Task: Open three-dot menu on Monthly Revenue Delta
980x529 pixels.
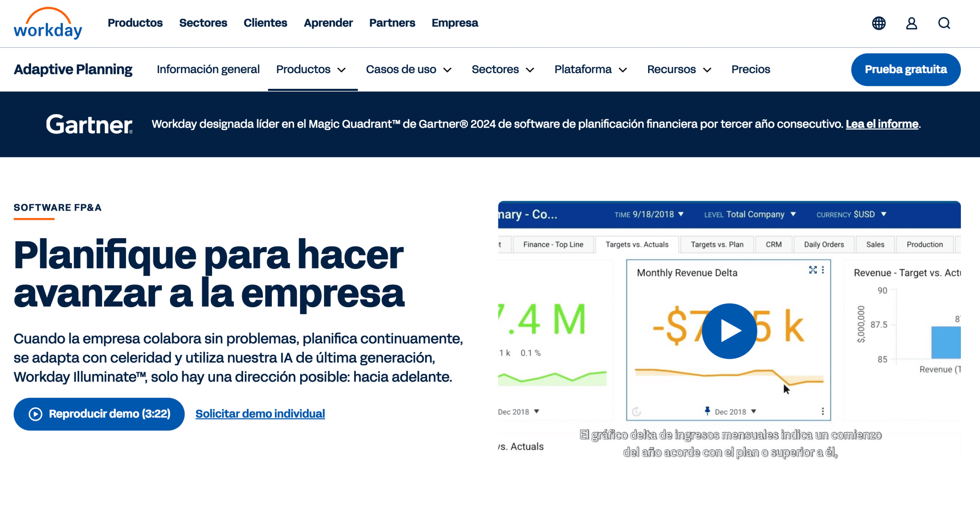Action: coord(823,270)
